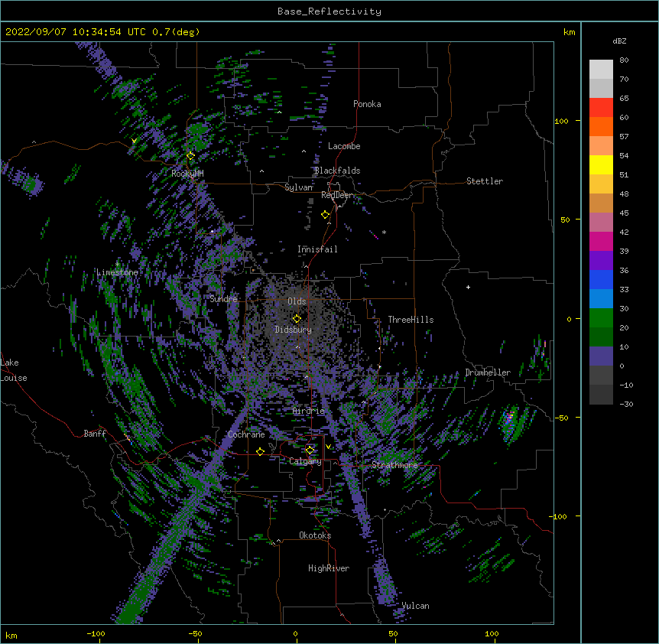Select the Blackfalds label on the map

tap(337, 171)
